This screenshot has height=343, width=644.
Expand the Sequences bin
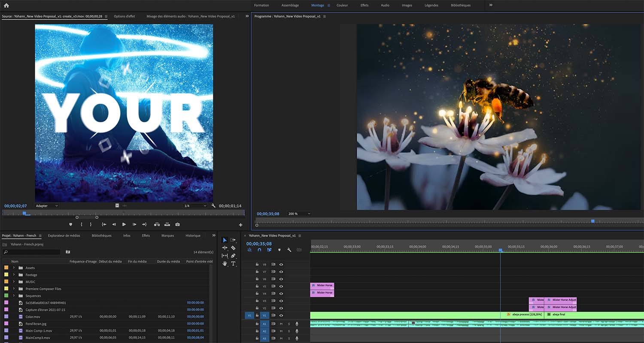pyautogui.click(x=14, y=296)
